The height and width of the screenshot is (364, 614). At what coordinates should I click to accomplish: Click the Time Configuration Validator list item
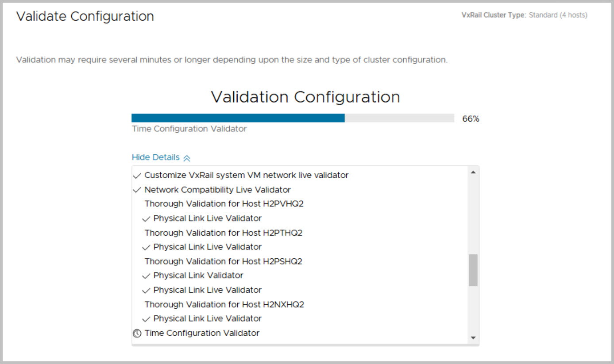(x=202, y=333)
